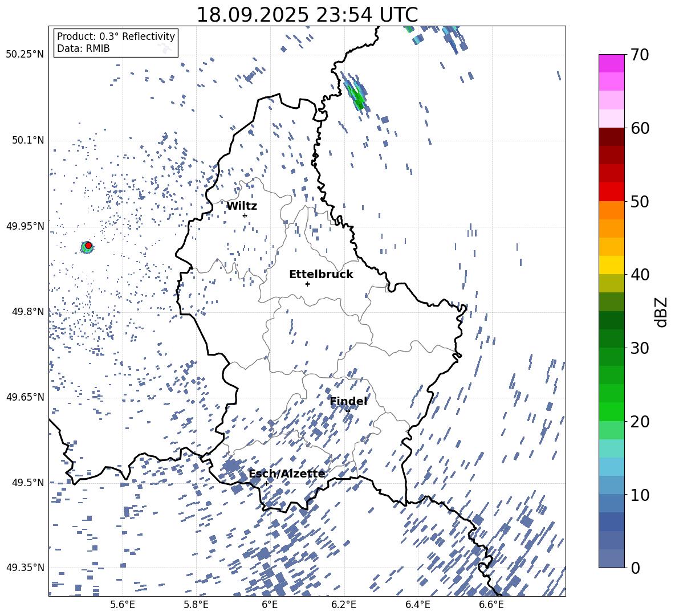Click the 18.09.2025 23:54 UTC title

coord(307,15)
